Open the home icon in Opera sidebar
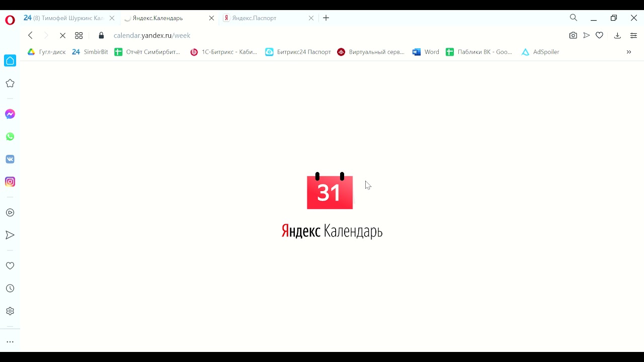Screen dimensions: 644x362 click(x=10, y=61)
